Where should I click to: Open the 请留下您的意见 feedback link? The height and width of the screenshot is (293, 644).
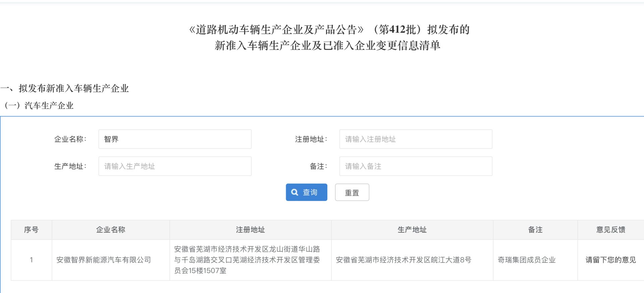(x=610, y=260)
